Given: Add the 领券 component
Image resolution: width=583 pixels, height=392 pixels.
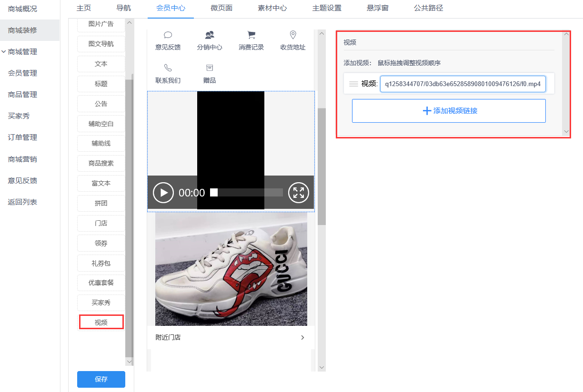Looking at the screenshot, I should coord(101,243).
